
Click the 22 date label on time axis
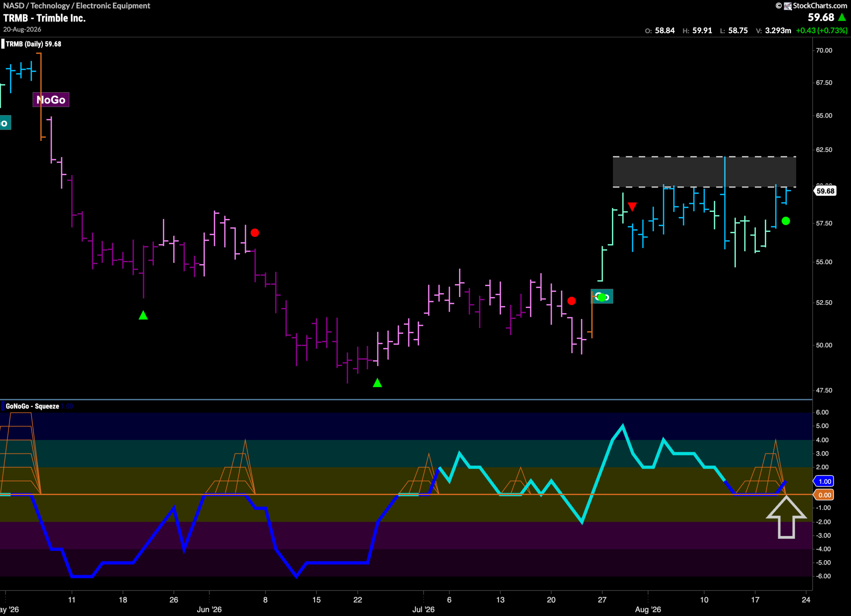click(358, 599)
